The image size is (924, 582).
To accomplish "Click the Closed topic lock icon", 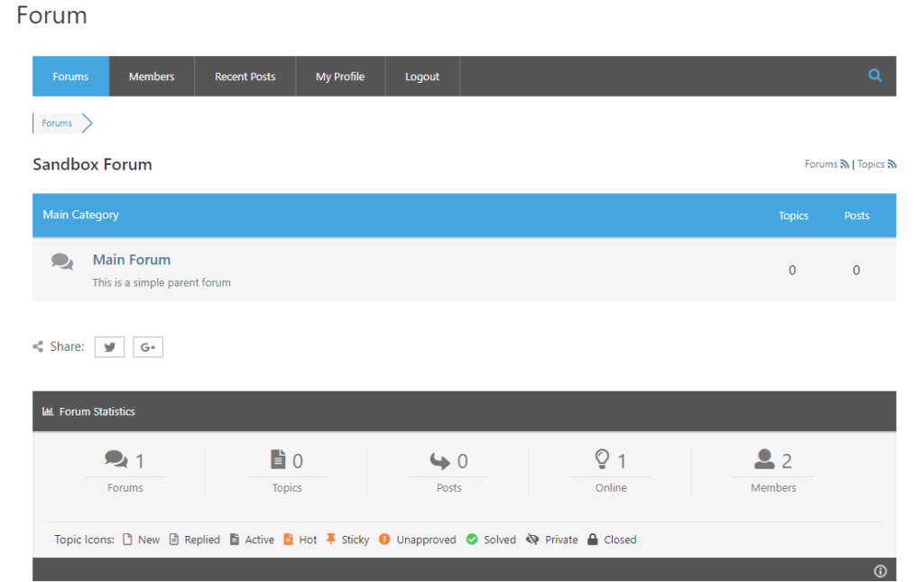I will [594, 539].
